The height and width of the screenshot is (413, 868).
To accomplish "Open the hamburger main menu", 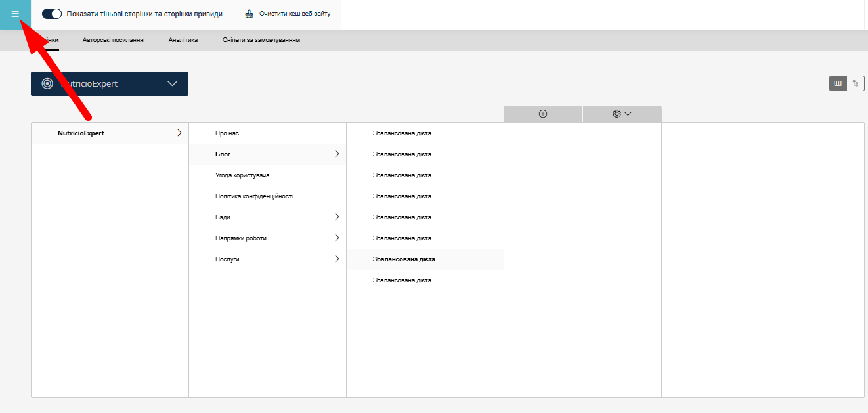I will [x=15, y=14].
